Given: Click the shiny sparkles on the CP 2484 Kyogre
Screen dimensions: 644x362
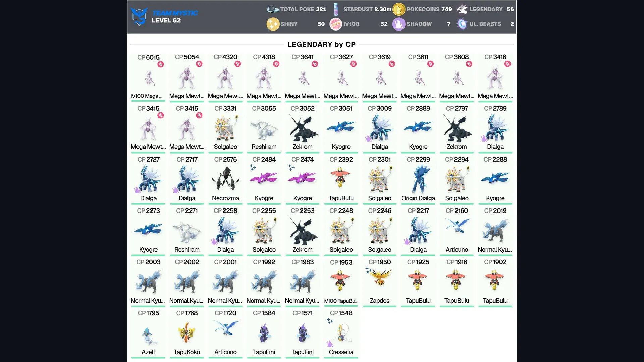Looking at the screenshot, I should click(x=253, y=167).
